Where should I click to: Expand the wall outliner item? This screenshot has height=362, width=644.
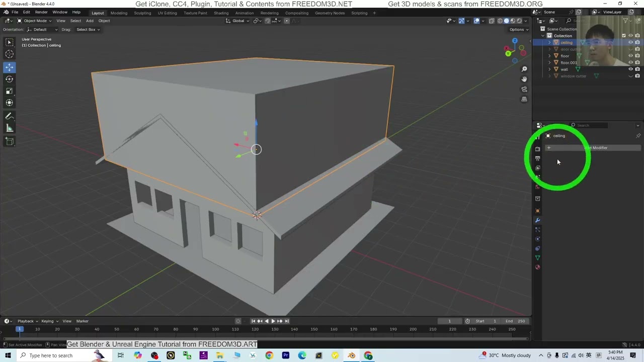[549, 69]
